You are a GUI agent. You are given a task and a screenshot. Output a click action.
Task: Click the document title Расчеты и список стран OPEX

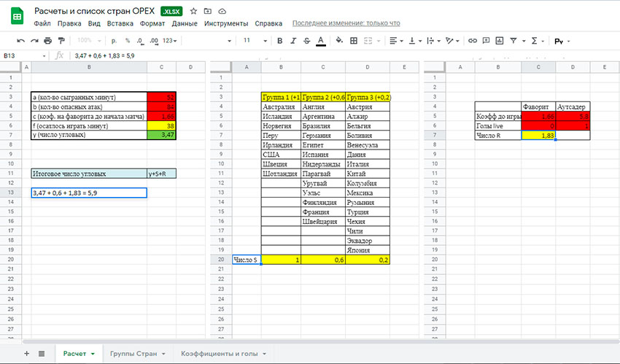click(x=94, y=11)
